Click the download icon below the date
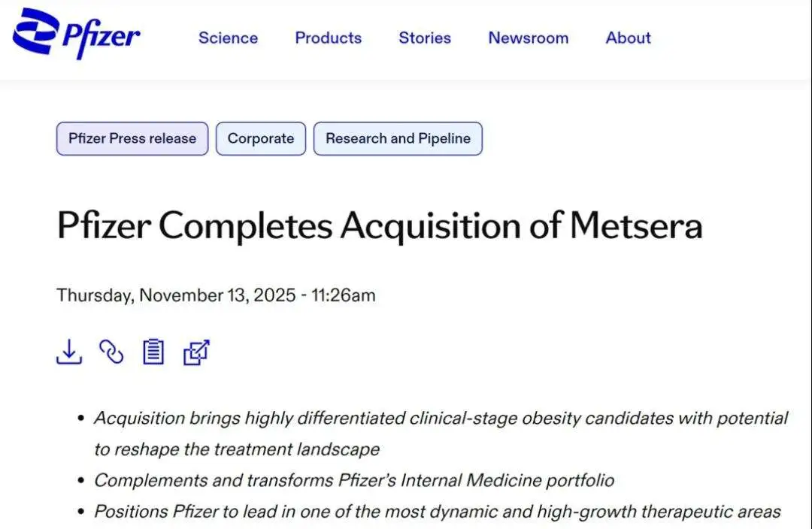Screen dimensions: 812x529 pos(69,352)
